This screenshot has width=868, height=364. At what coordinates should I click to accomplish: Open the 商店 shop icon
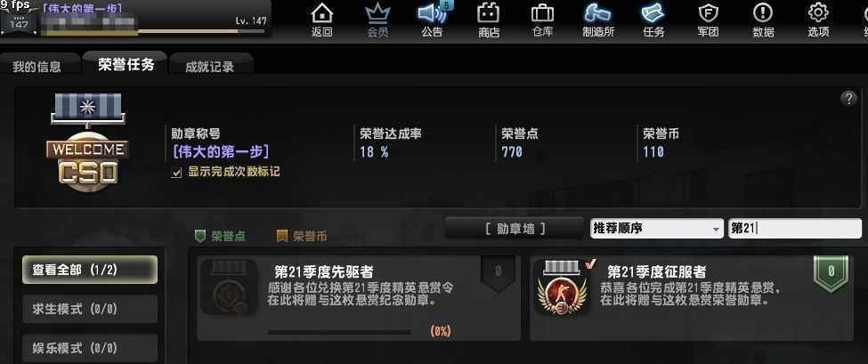click(488, 14)
